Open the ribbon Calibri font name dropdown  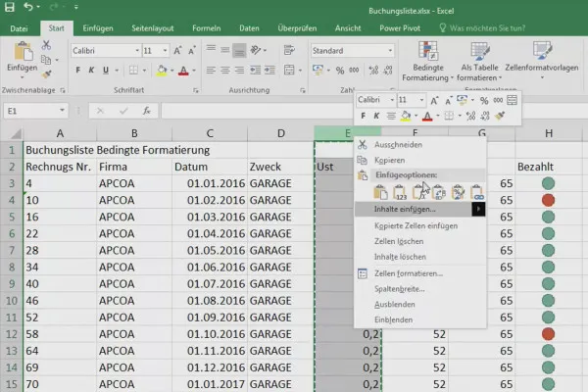(x=137, y=51)
